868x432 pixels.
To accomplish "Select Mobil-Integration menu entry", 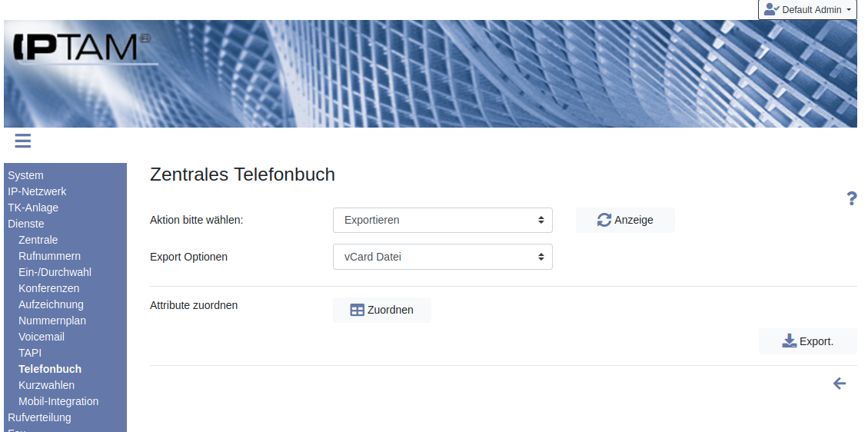I will click(x=58, y=401).
